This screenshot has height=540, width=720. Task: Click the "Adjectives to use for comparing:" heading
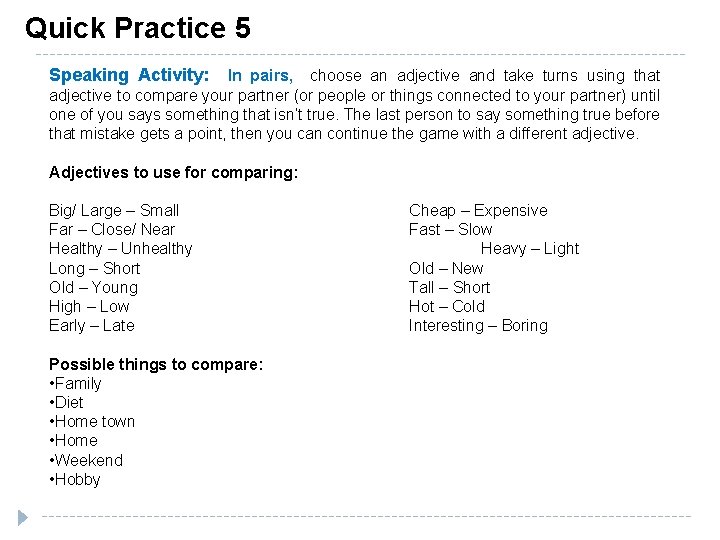pos(173,172)
